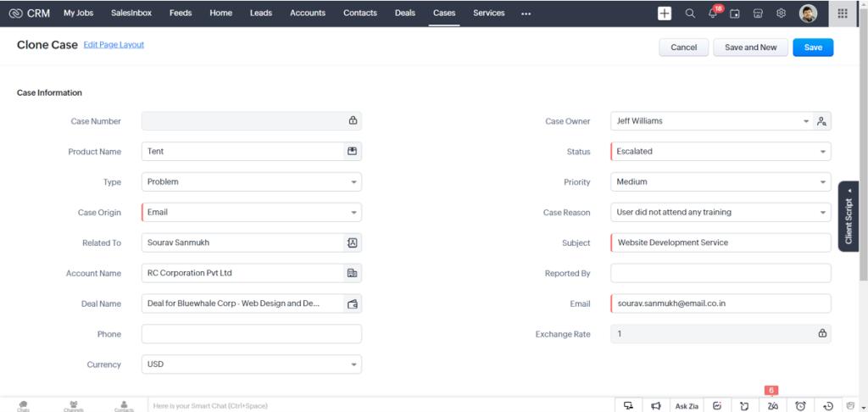
Task: Open the Edit Page Layout link
Action: (x=114, y=45)
